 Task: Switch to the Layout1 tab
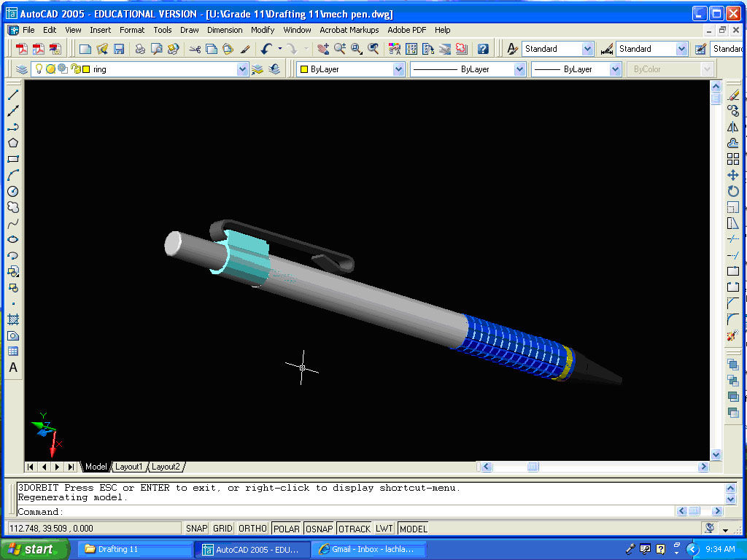[x=129, y=467]
